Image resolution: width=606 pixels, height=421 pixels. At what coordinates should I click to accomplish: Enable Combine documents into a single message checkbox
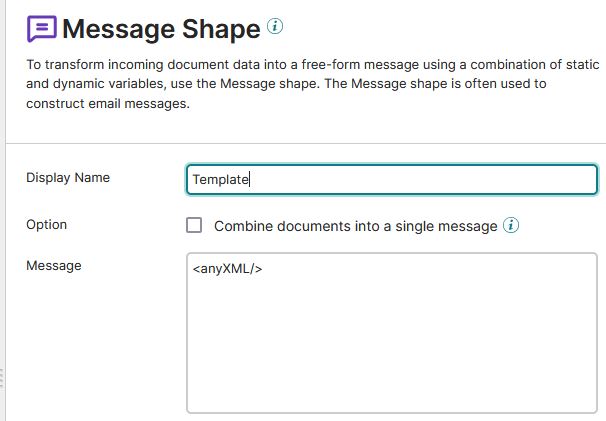coord(194,225)
